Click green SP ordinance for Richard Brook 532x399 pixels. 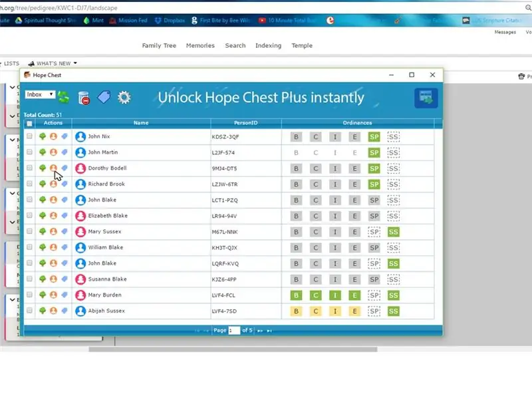(x=374, y=184)
